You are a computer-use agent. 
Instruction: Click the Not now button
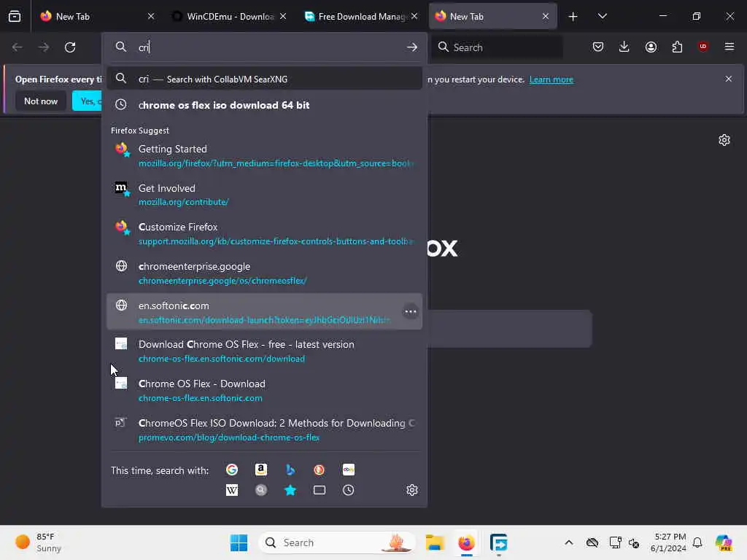click(41, 101)
